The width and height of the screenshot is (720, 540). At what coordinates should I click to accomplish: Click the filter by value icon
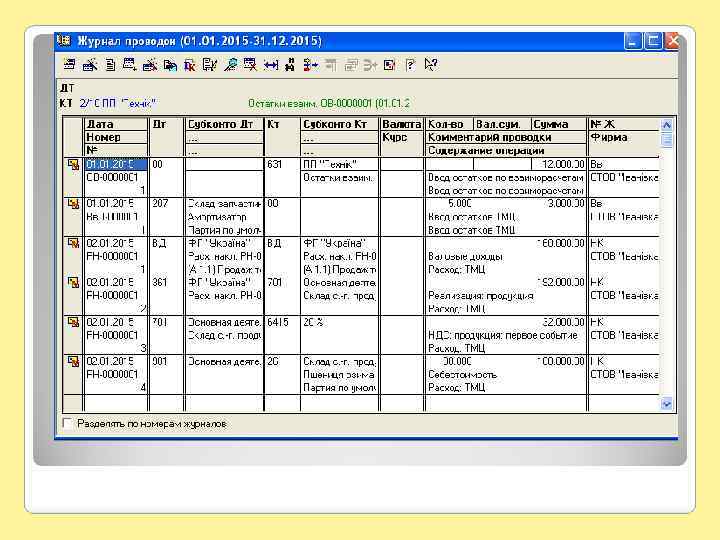point(310,65)
